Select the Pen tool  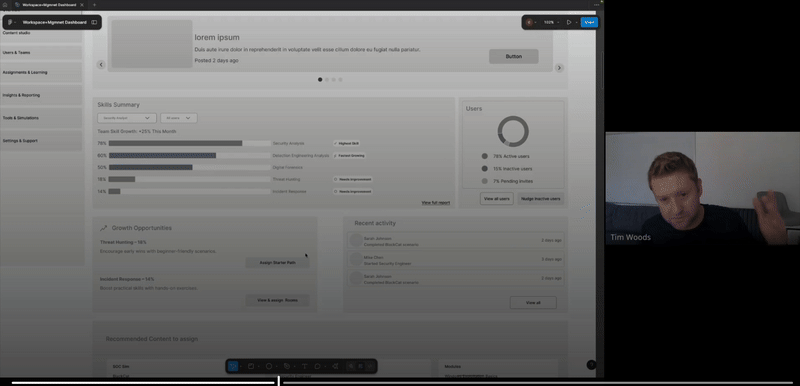coord(287,366)
